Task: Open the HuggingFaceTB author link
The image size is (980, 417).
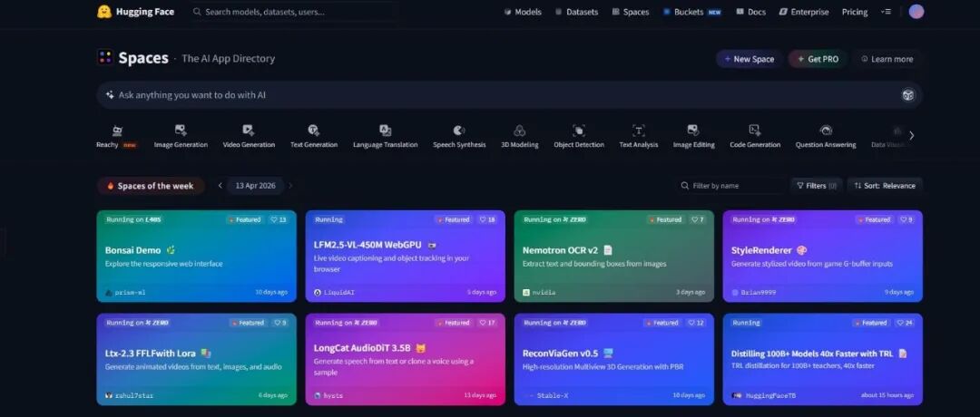Action: point(764,395)
